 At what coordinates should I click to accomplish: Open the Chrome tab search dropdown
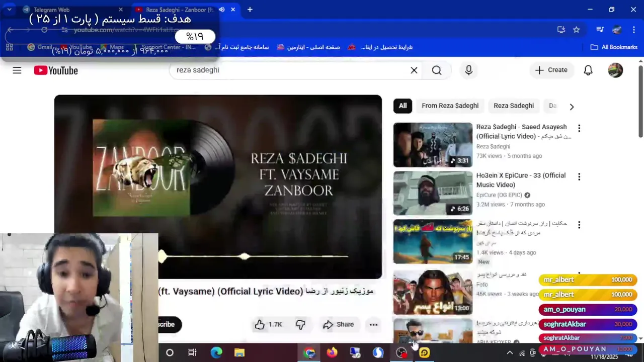click(x=9, y=10)
